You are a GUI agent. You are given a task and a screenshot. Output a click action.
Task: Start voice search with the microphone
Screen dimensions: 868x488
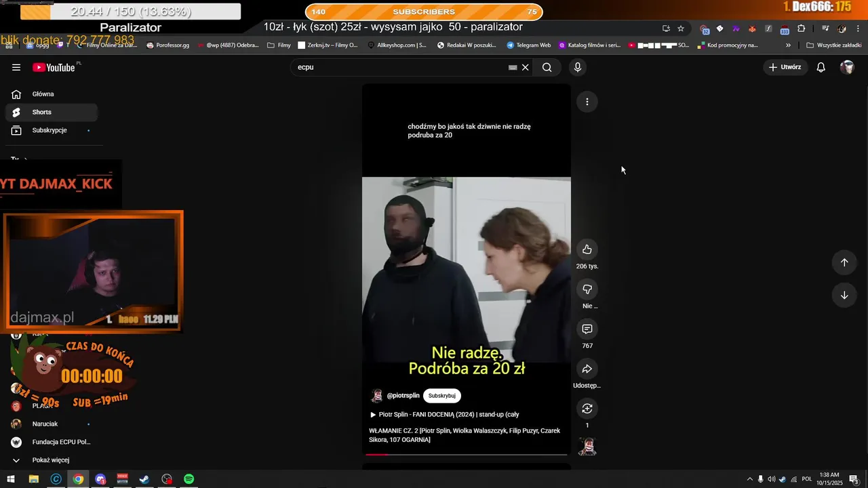click(578, 67)
